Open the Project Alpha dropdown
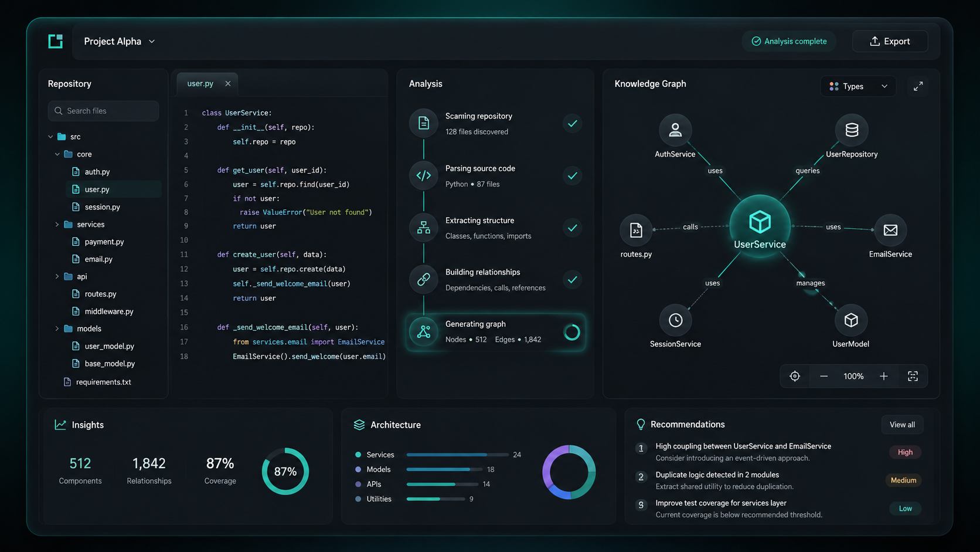Screen dimensions: 980x552 click(120, 41)
